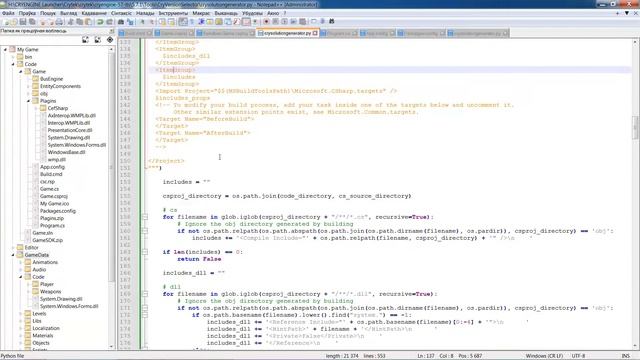Expand the CefSharp folder
This screenshot has height=360, width=640.
click(x=36, y=108)
